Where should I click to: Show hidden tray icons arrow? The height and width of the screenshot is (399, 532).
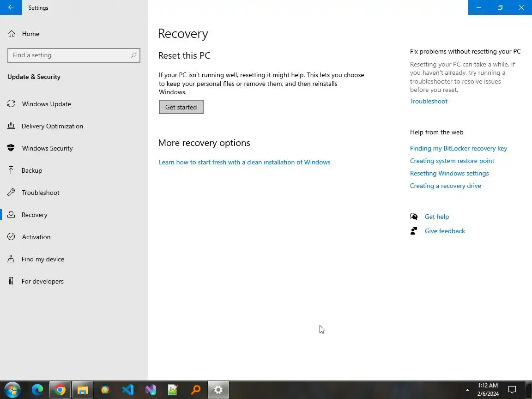pyautogui.click(x=467, y=390)
